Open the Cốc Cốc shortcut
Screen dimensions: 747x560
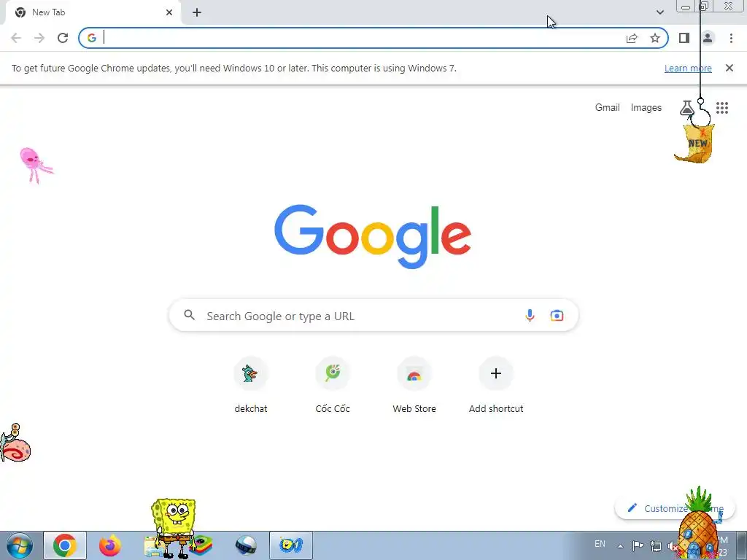coord(333,385)
